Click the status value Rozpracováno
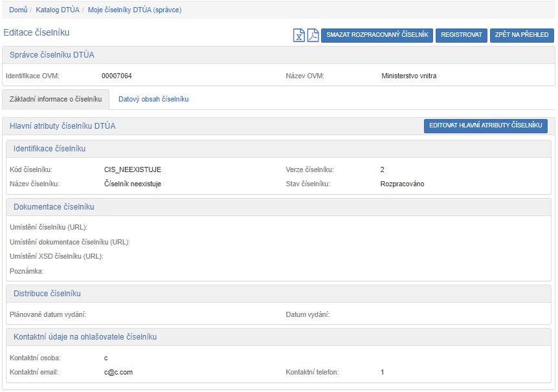The image size is (558, 392). (402, 184)
